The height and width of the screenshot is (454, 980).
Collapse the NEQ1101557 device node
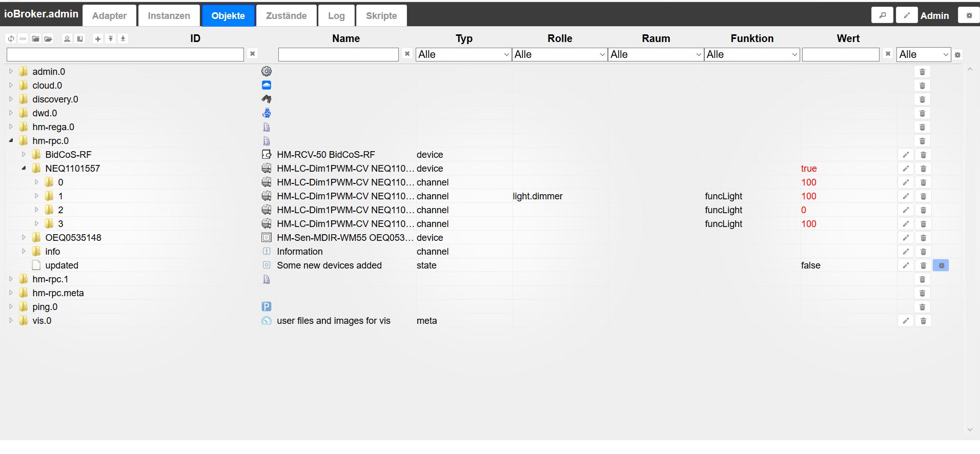24,169
